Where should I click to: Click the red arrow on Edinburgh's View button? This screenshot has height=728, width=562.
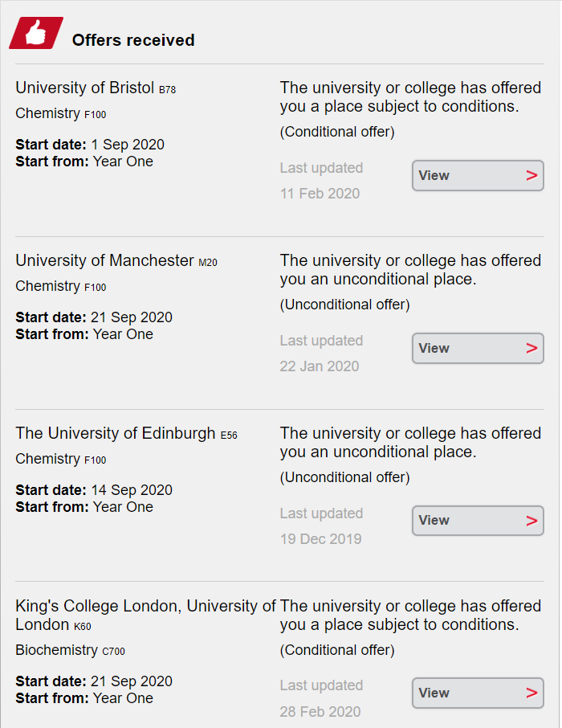pyautogui.click(x=531, y=521)
